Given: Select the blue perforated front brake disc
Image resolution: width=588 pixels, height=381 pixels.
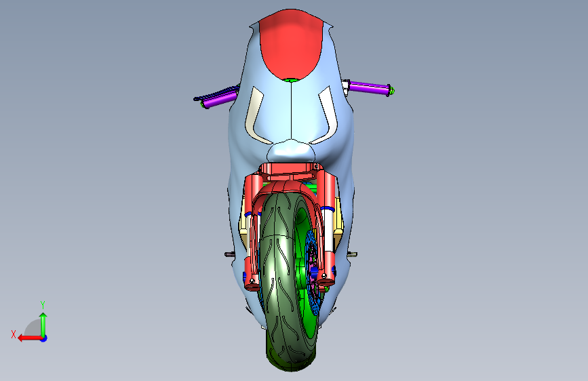Looking at the screenshot, I should [x=312, y=274].
